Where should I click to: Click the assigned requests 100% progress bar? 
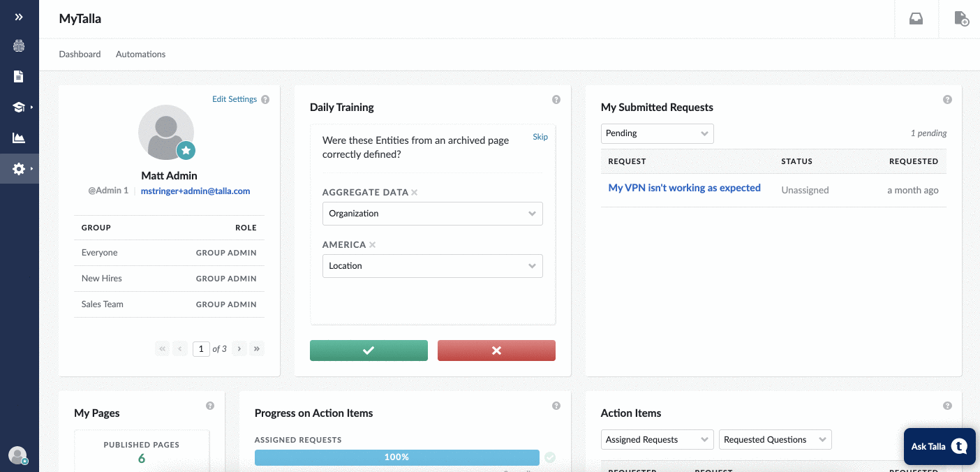397,457
